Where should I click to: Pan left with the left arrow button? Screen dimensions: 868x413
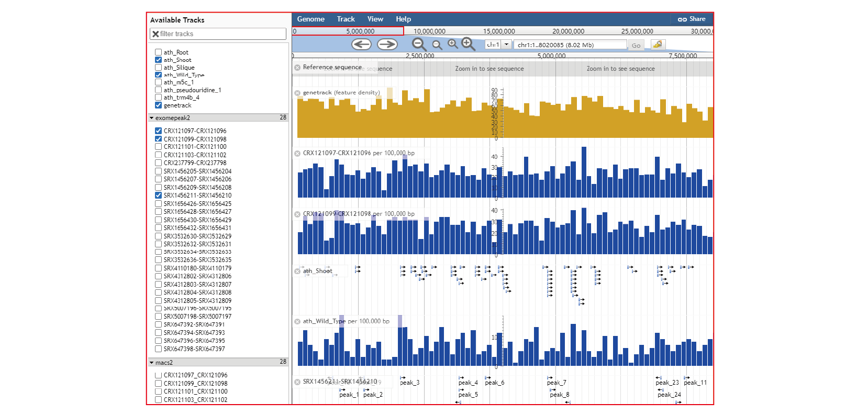361,45
